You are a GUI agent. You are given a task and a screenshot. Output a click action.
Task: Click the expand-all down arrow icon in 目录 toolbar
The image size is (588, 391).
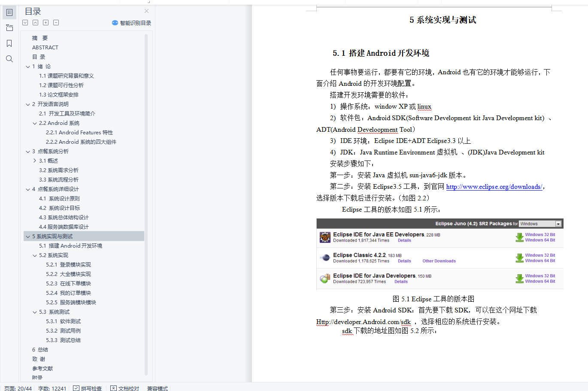25,23
